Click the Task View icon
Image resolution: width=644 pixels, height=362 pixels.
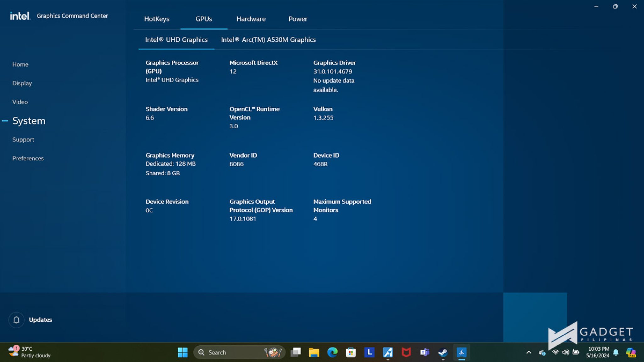point(296,352)
